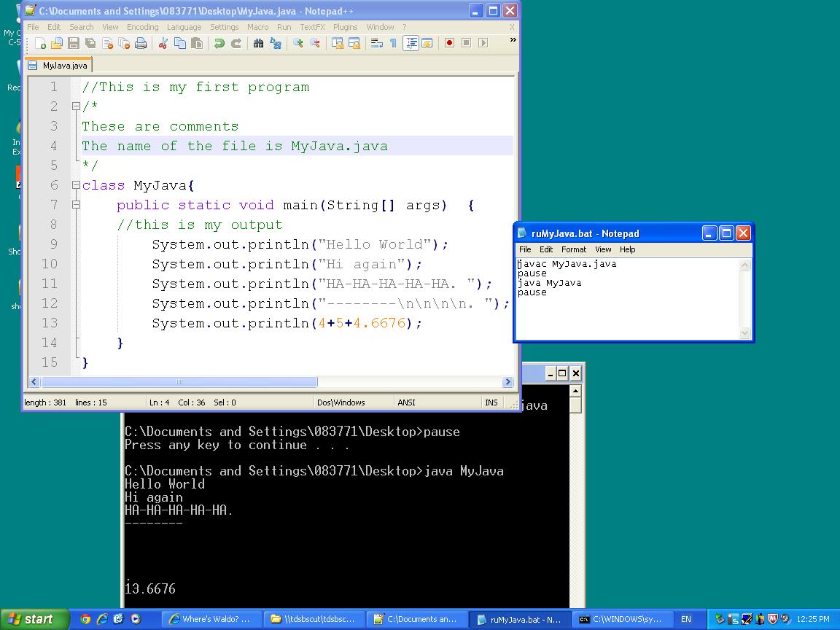This screenshot has height=630, width=840.
Task: Click the Stop Recording macro icon
Action: [466, 43]
